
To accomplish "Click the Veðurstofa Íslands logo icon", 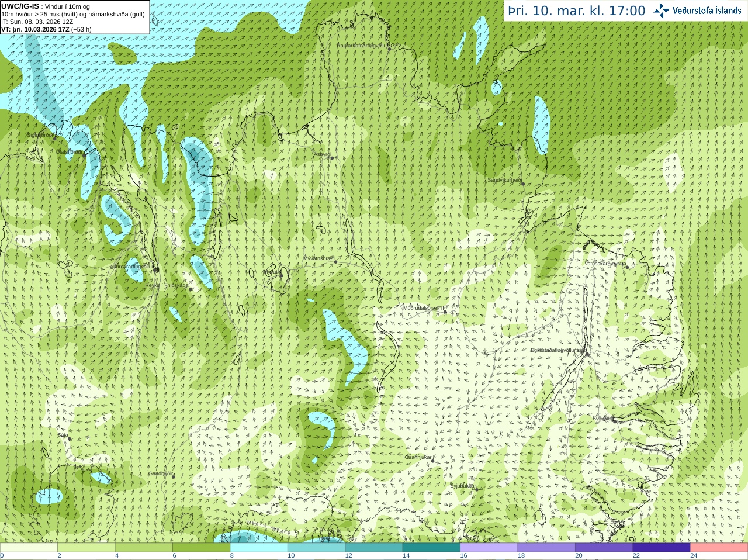I will point(661,11).
